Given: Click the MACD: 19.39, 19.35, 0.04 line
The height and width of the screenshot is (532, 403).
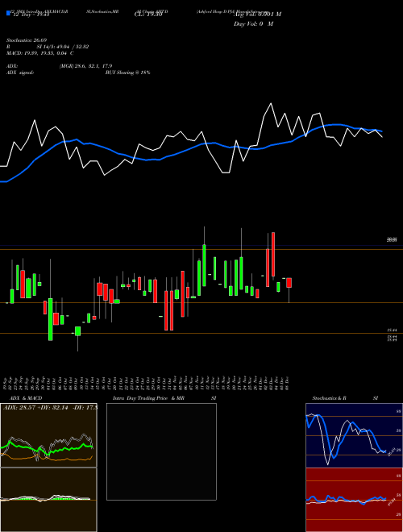Looking at the screenshot, I should tap(40, 53).
